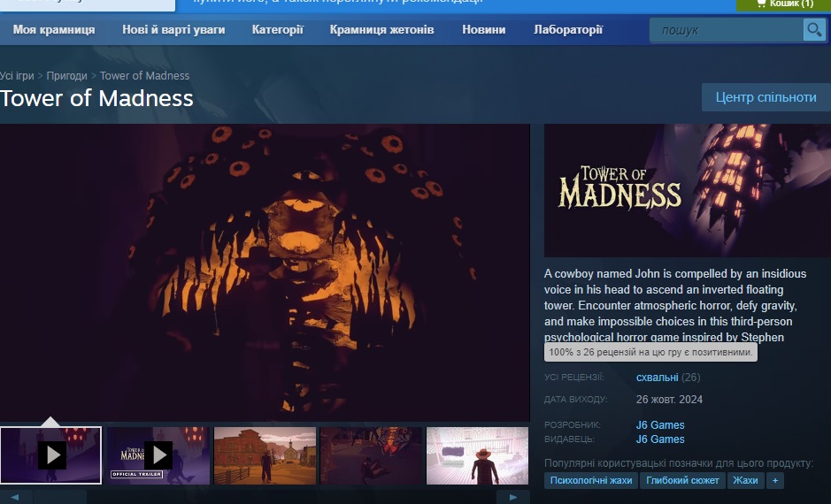Open the Моя крамниця menu
831x504 pixels.
pos(54,30)
